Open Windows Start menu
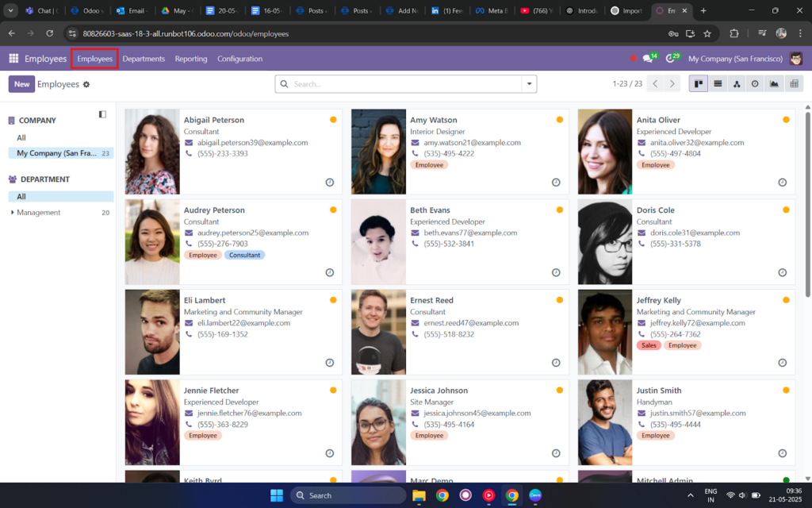Image resolution: width=812 pixels, height=508 pixels. point(277,495)
